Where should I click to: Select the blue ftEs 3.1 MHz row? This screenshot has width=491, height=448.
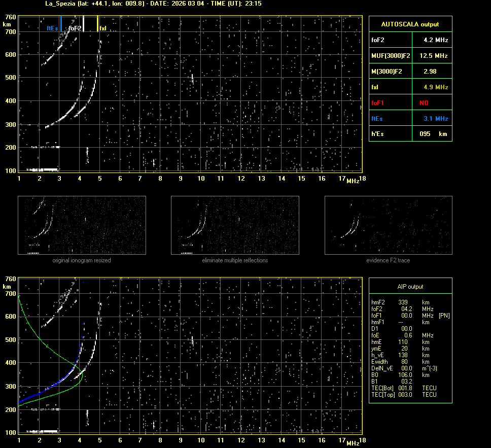click(x=410, y=118)
